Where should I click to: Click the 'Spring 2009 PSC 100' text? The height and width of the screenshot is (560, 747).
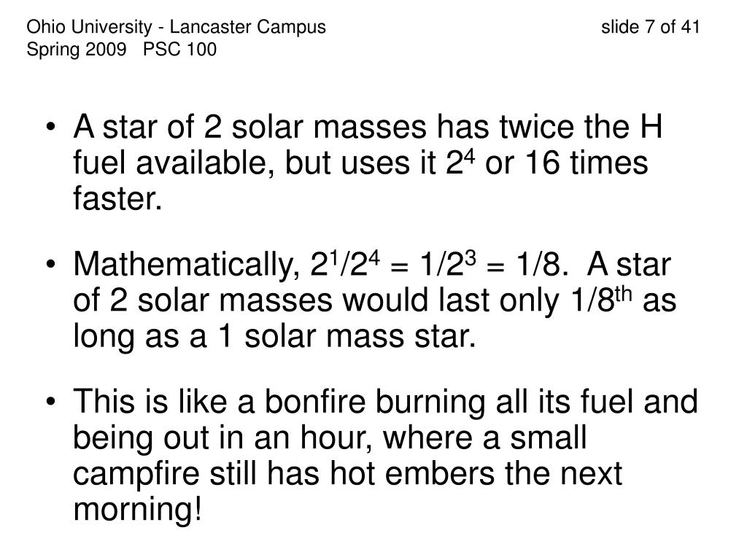(122, 50)
